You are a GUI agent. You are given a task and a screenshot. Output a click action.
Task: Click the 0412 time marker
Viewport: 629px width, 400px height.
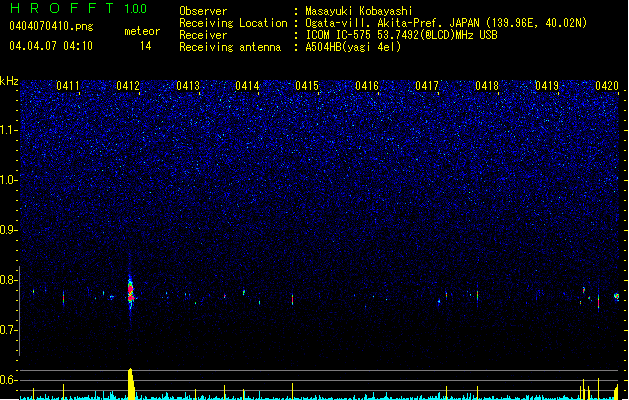click(x=128, y=86)
